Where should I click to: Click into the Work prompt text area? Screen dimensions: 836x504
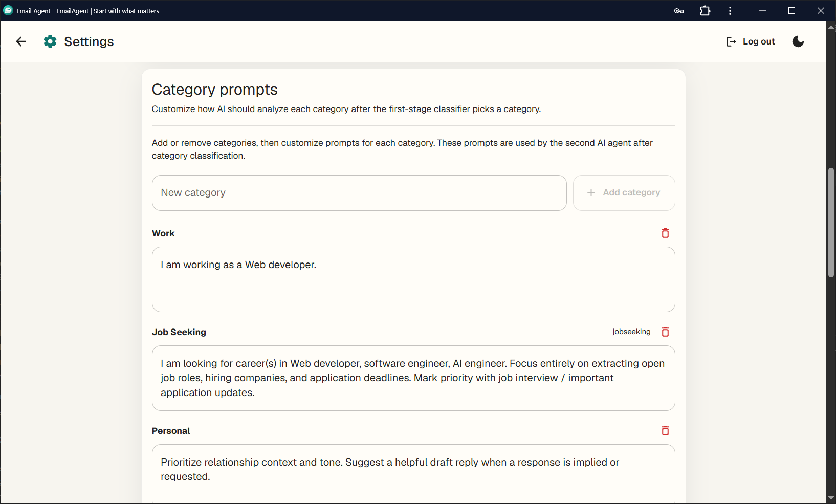click(413, 279)
